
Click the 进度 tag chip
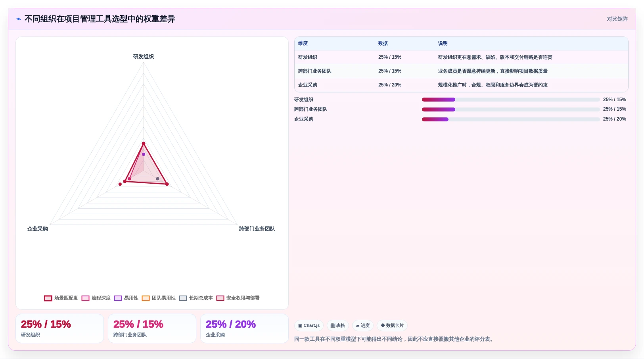tap(363, 326)
